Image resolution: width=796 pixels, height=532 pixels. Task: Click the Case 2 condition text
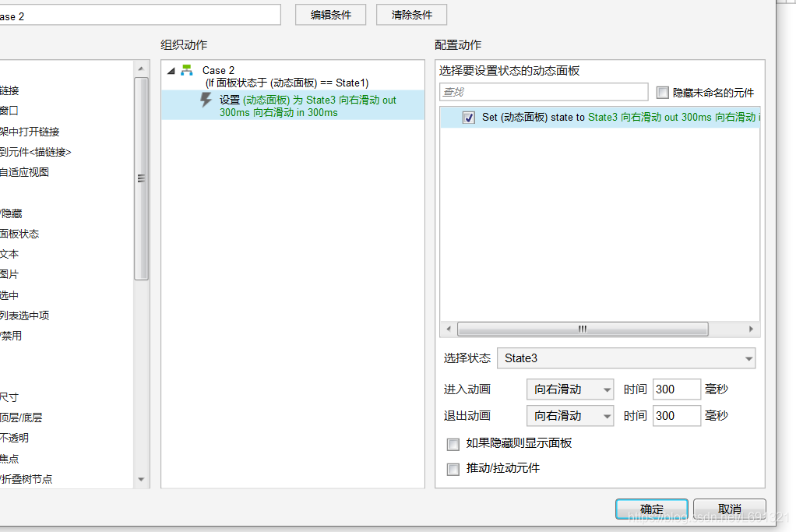pyautogui.click(x=287, y=83)
